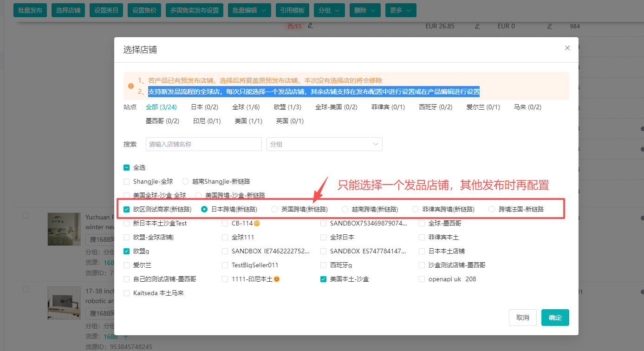Click the orange warning icon in the notice box
Image resolution: width=644 pixels, height=351 pixels.
tap(131, 86)
